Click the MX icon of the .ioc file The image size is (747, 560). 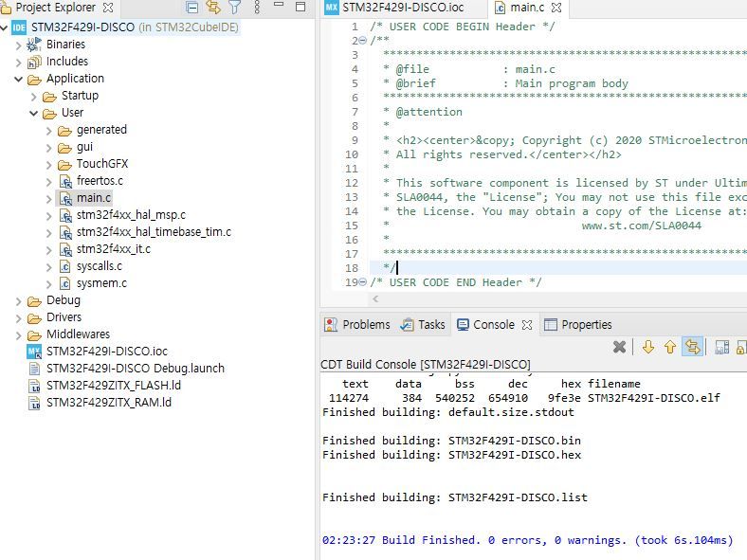[34, 352]
